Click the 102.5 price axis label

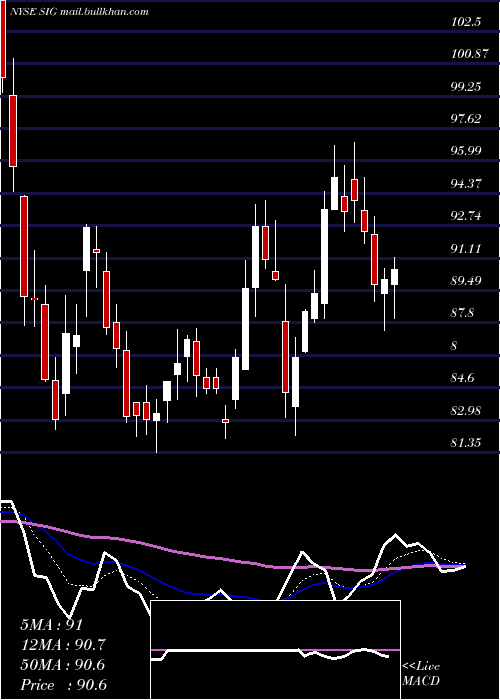(x=466, y=22)
